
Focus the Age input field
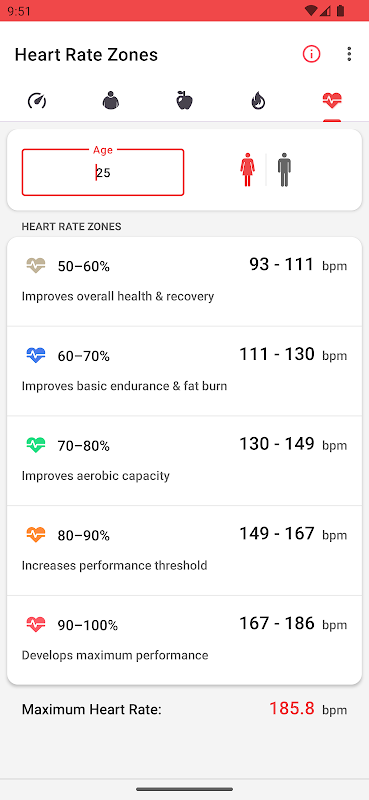[103, 172]
